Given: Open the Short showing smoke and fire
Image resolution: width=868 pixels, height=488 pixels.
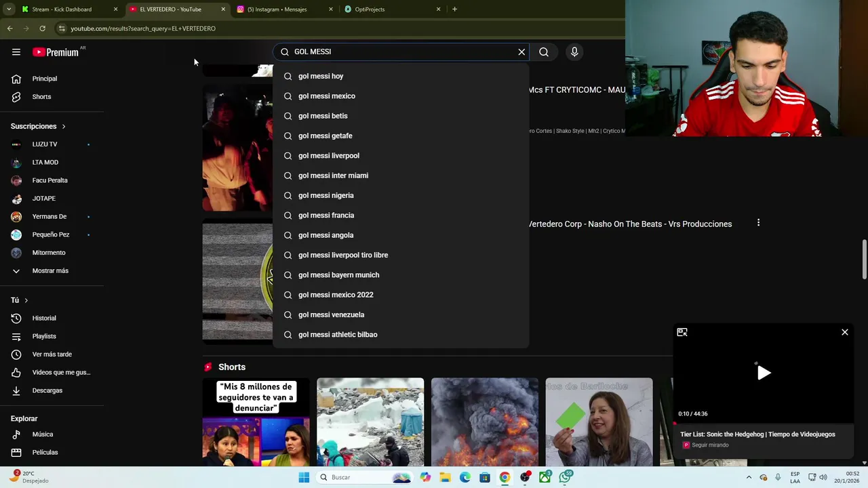Looking at the screenshot, I should 484,422.
